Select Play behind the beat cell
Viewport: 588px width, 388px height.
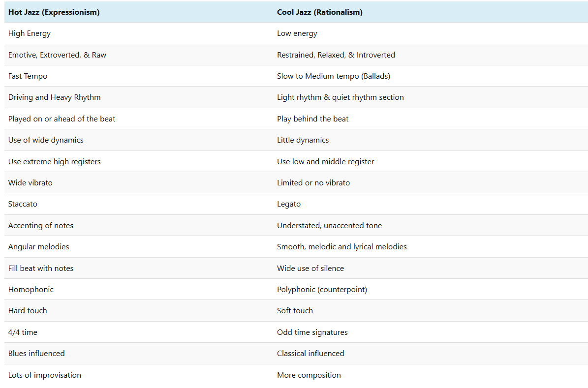(x=312, y=119)
